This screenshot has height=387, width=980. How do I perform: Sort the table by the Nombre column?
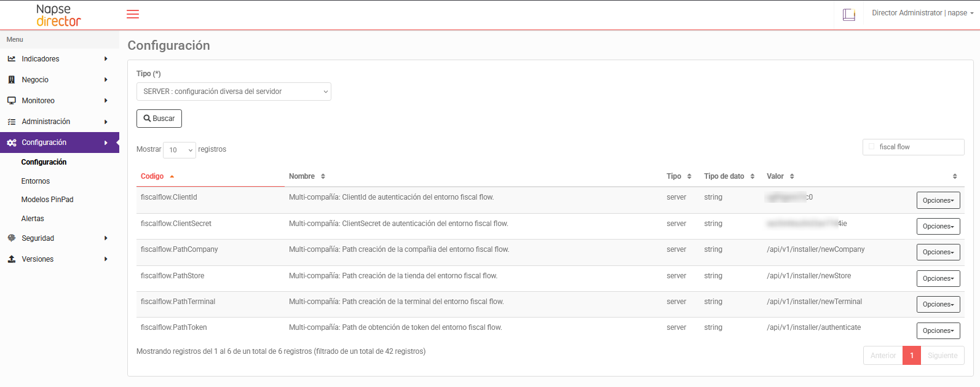click(307, 176)
